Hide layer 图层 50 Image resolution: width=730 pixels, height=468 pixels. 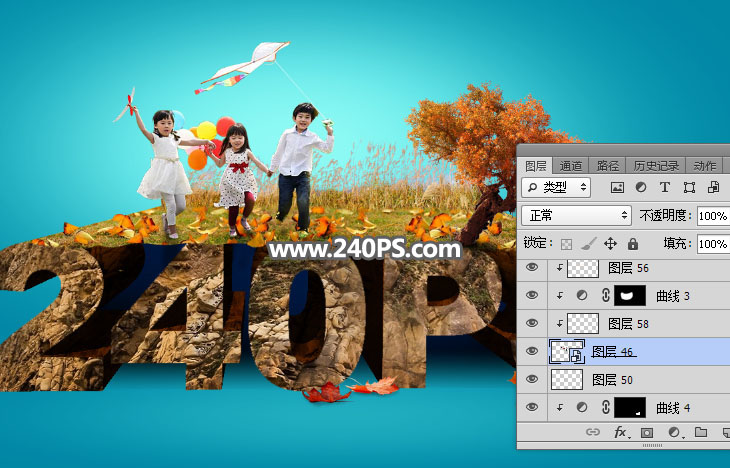532,379
